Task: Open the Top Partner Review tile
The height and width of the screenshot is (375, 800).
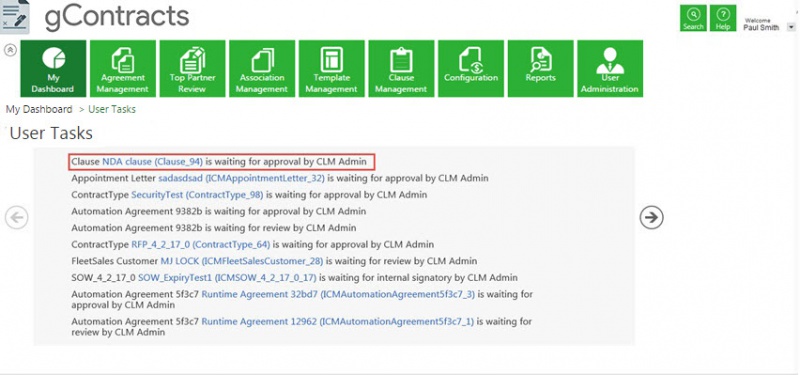Action: [x=192, y=68]
